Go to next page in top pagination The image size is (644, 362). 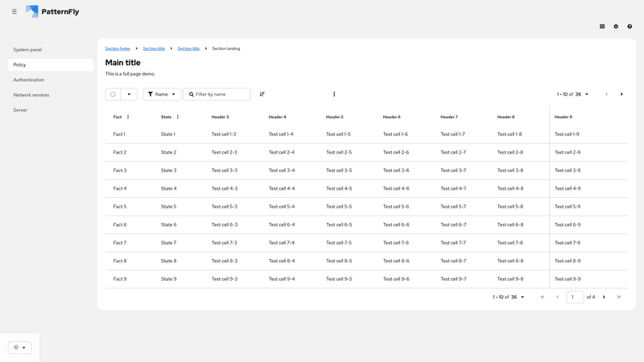click(x=621, y=94)
